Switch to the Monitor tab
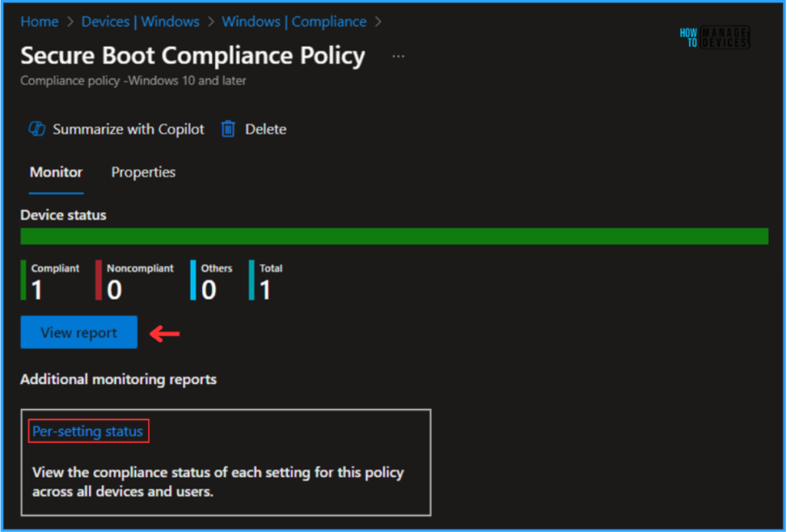The width and height of the screenshot is (786, 532). click(56, 172)
